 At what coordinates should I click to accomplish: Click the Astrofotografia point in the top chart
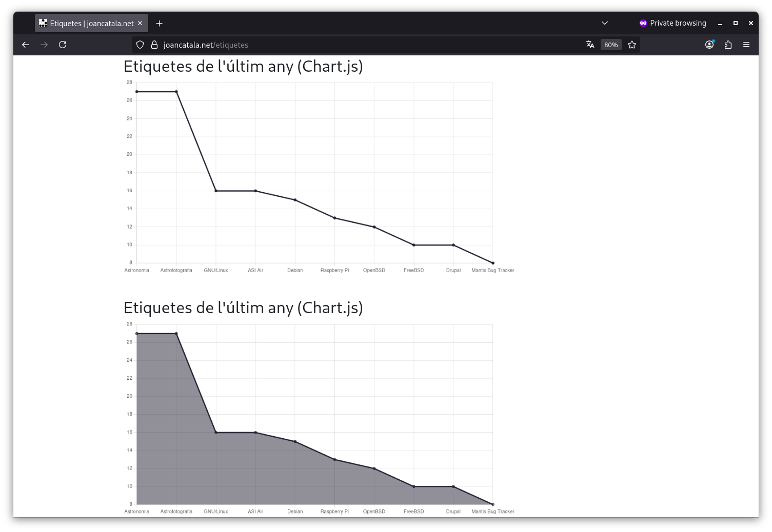tap(176, 92)
